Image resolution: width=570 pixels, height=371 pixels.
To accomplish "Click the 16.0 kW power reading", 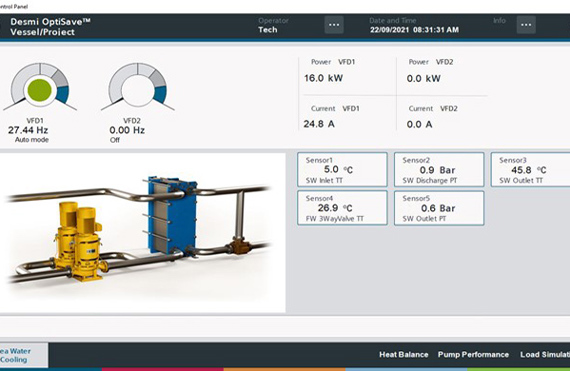I will [323, 78].
